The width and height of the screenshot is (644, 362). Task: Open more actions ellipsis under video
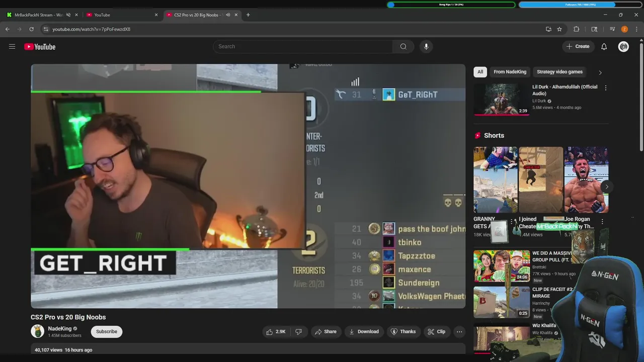point(459,332)
